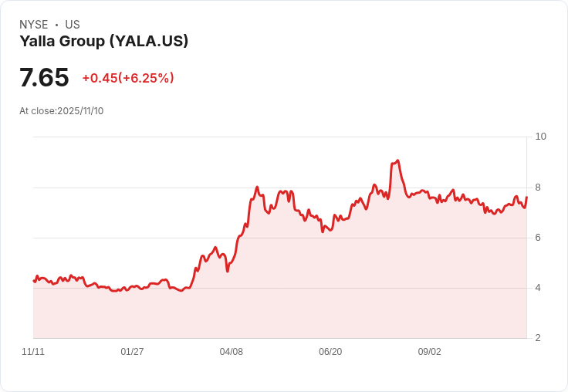Click the 2 label on the price axis
The width and height of the screenshot is (568, 392).
538,338
